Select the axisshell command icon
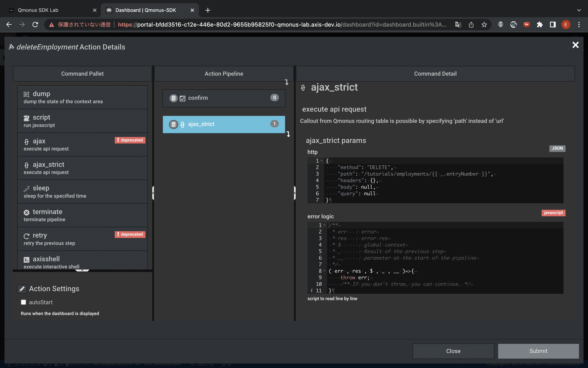588x368 pixels. point(27,259)
